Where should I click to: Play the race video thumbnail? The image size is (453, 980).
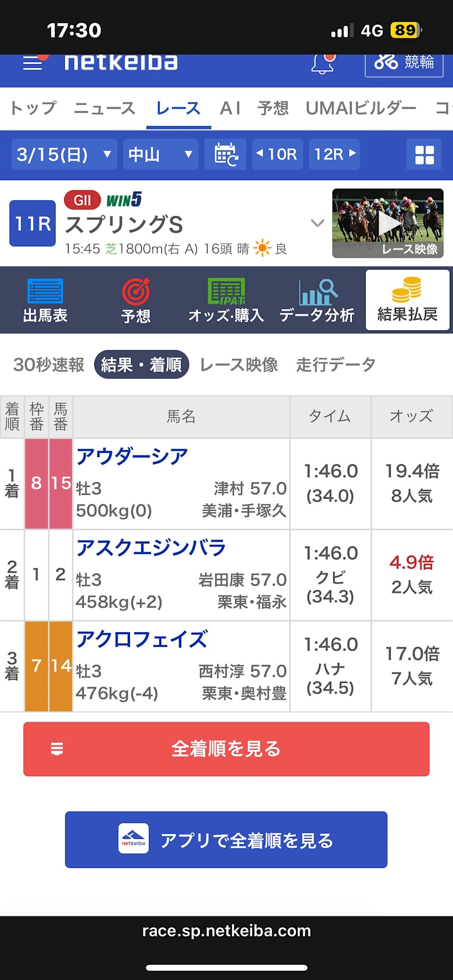pyautogui.click(x=388, y=223)
